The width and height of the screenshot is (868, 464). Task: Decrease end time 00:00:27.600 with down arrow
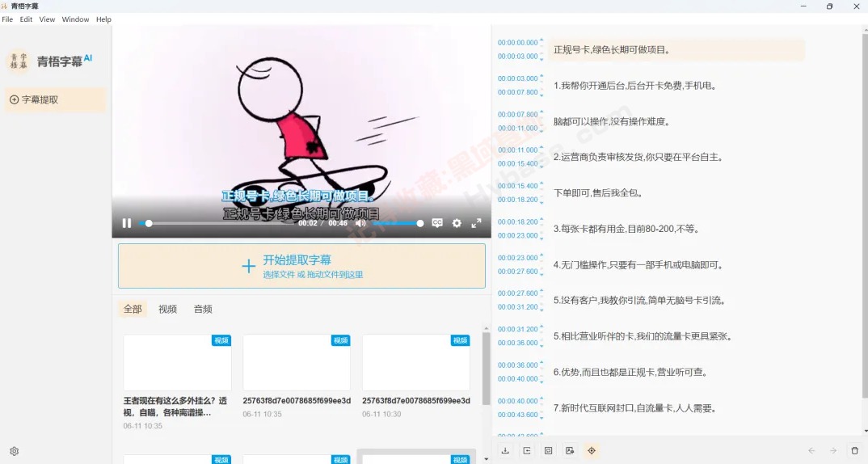pos(541,275)
